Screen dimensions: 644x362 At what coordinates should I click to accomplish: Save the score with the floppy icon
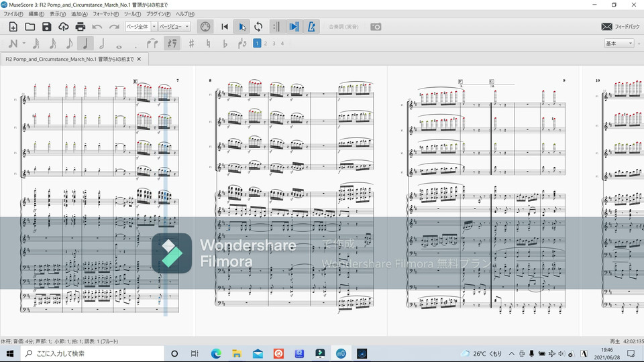pos(46,27)
